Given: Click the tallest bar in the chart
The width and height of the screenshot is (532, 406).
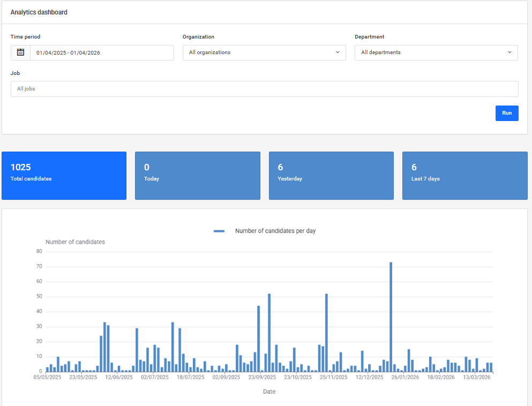Looking at the screenshot, I should [x=391, y=316].
